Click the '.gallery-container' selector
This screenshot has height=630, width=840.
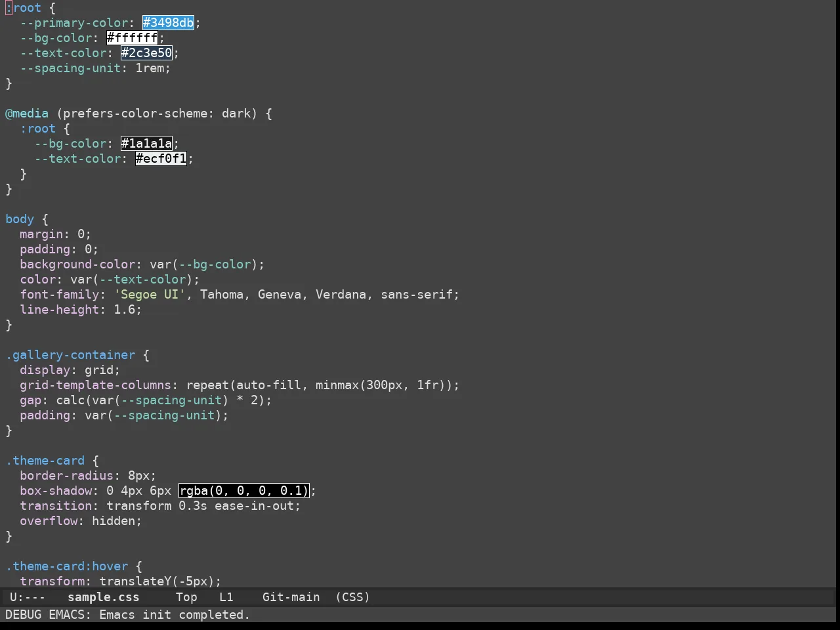coord(70,355)
